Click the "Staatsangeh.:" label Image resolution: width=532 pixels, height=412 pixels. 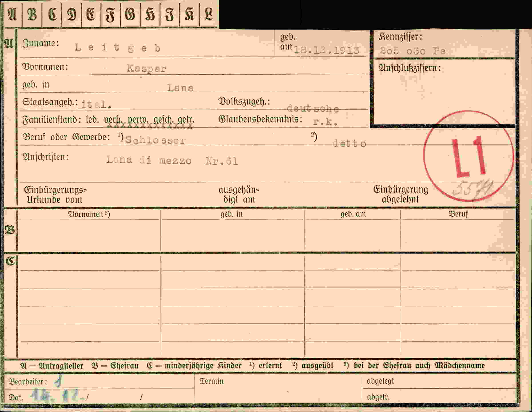[x=50, y=102]
